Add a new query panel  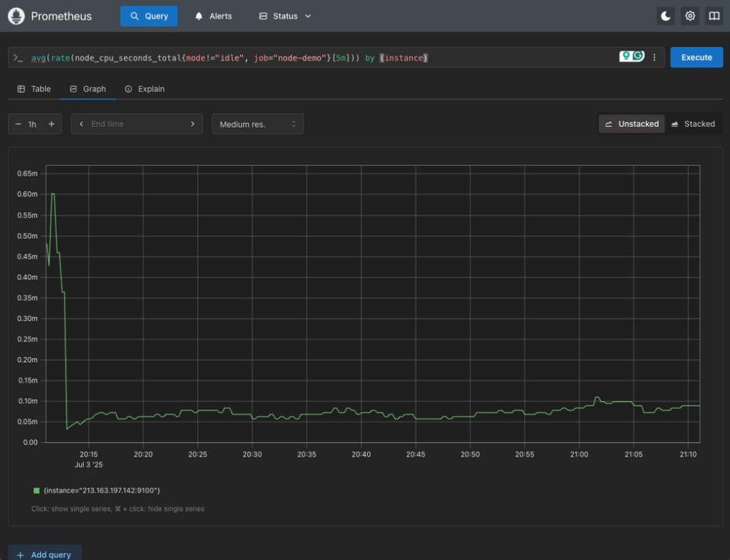44,554
